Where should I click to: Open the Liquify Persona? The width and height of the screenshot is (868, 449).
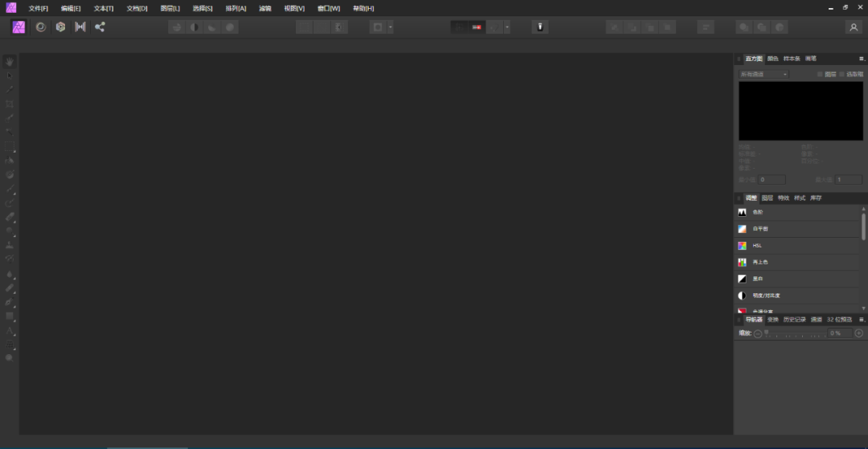click(x=39, y=27)
